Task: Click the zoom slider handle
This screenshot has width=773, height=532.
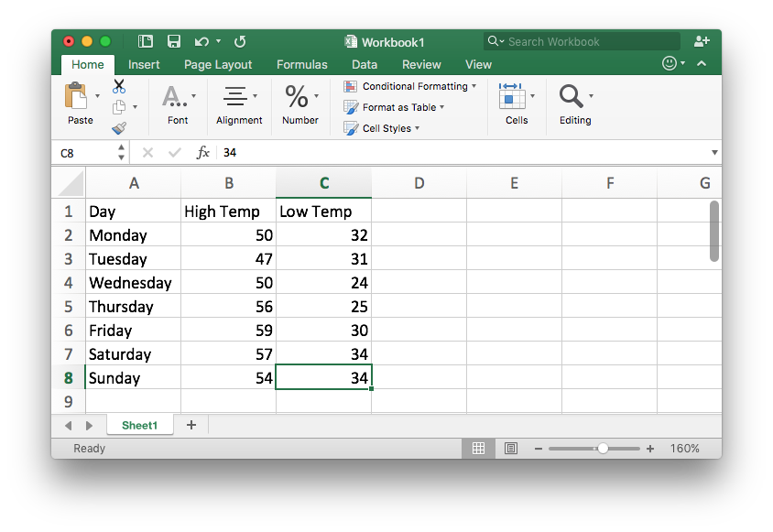Action: [603, 449]
